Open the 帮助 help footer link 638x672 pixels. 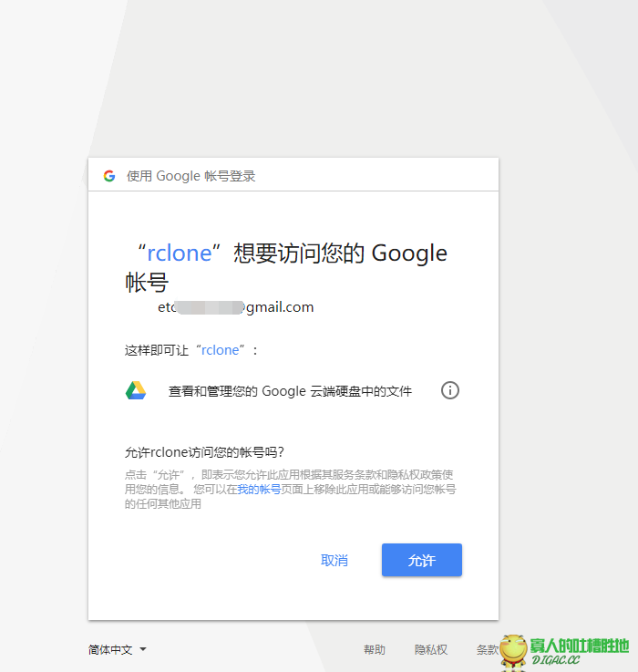tap(375, 650)
